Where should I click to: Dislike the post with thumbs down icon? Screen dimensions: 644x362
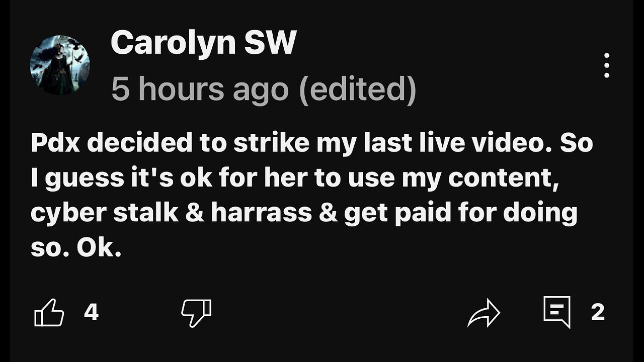pos(196,313)
